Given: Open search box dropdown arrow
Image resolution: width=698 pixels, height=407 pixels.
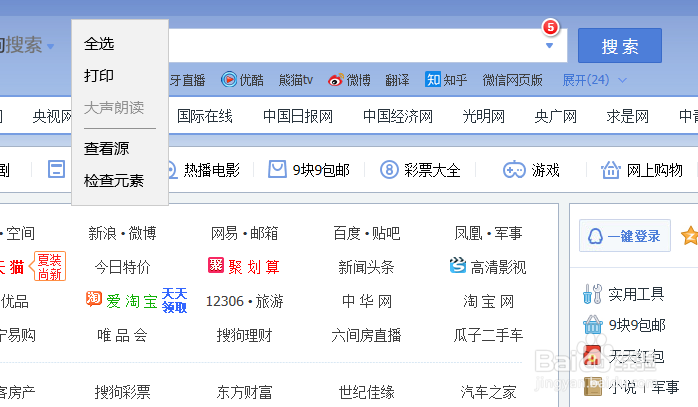Looking at the screenshot, I should click(549, 45).
